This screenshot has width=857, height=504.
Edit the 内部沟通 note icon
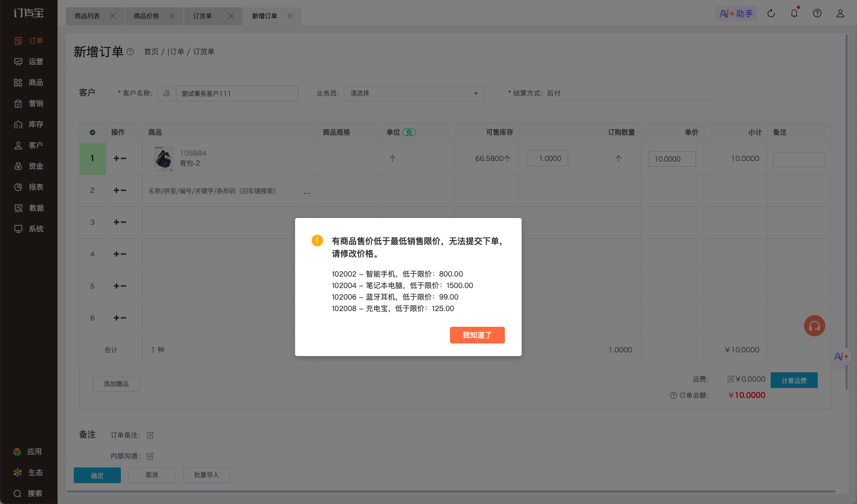(x=150, y=456)
